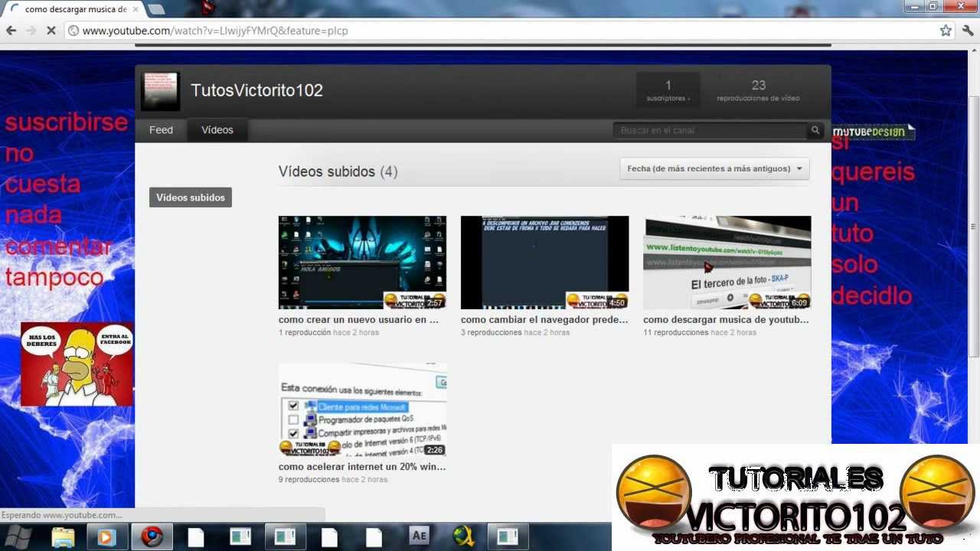
Task: Click the 'Vídeos subidos (4)' heading
Action: (x=338, y=171)
